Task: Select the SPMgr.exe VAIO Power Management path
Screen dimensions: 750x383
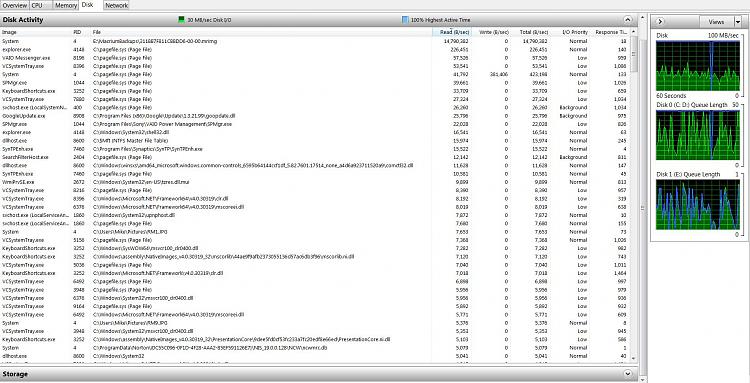Action: click(163, 124)
